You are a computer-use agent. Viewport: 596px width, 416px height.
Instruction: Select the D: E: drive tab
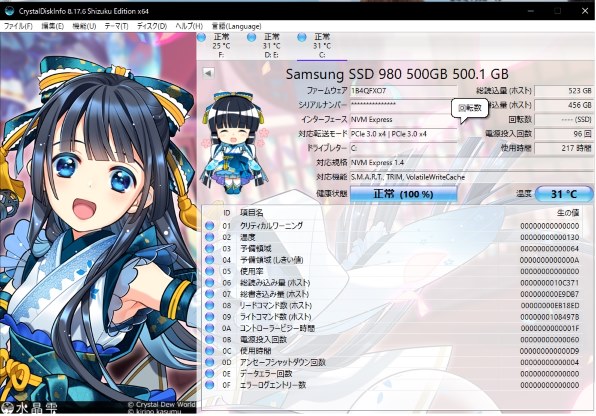tap(271, 46)
